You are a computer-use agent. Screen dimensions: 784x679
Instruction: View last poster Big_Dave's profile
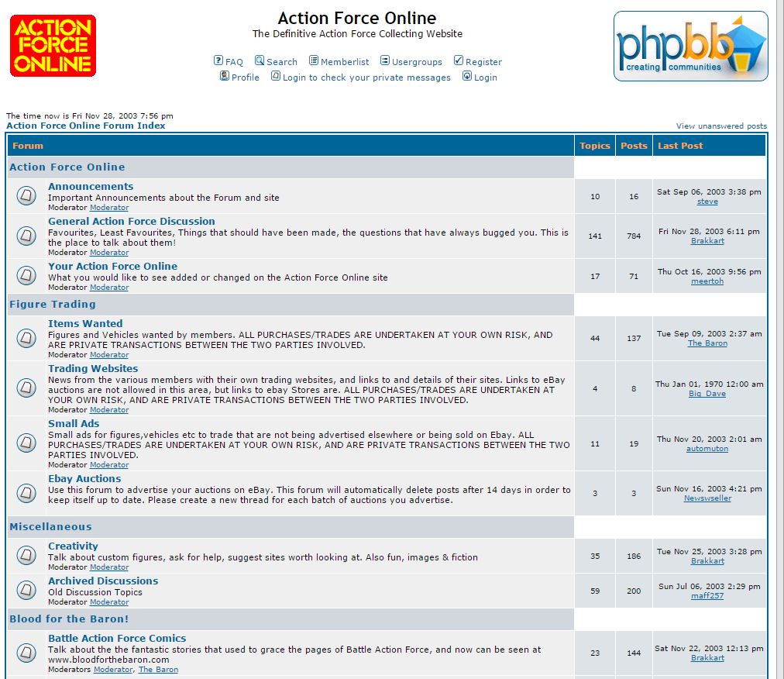tap(707, 394)
